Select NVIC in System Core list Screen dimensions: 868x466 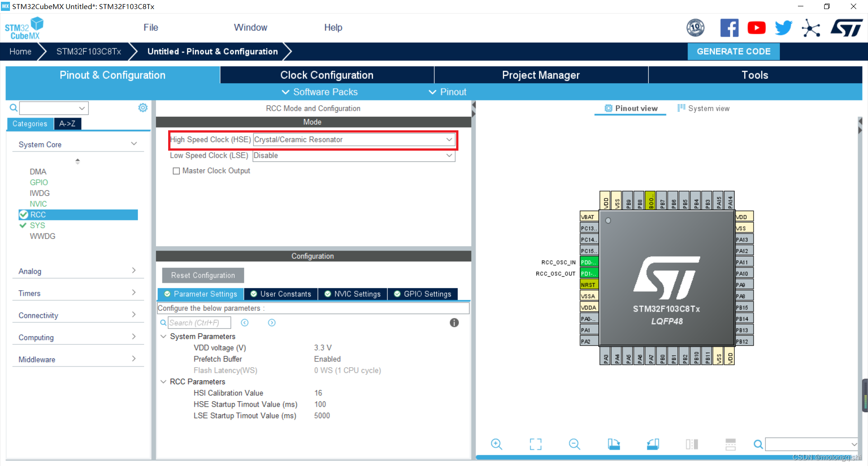[x=38, y=204]
